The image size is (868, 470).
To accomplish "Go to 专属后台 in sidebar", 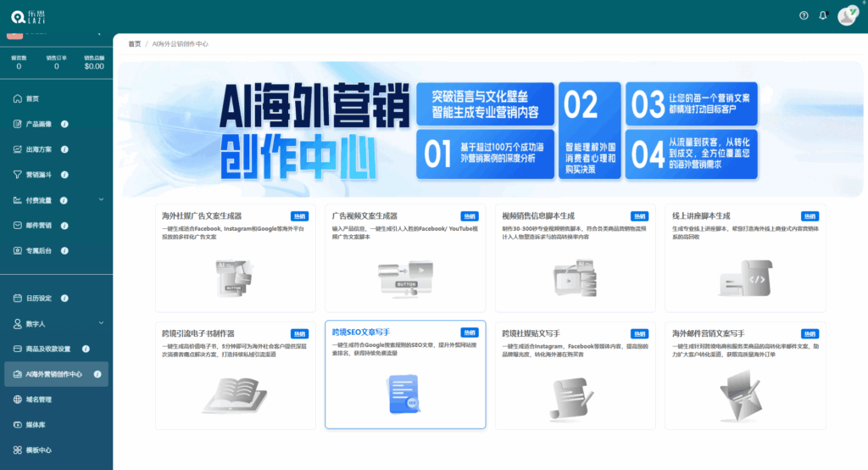I will pyautogui.click(x=38, y=251).
